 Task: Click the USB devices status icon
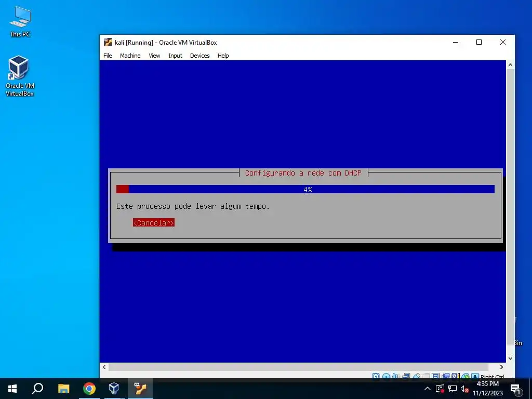pyautogui.click(x=416, y=376)
